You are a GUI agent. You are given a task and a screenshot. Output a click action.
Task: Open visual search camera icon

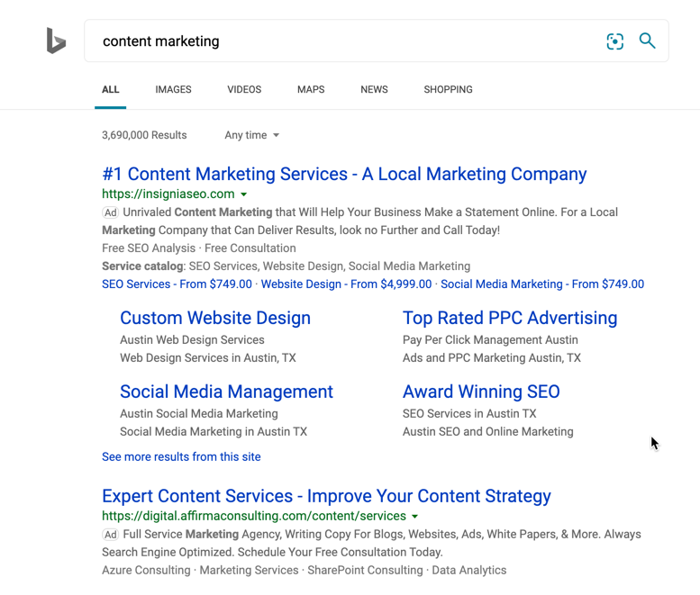click(x=614, y=41)
